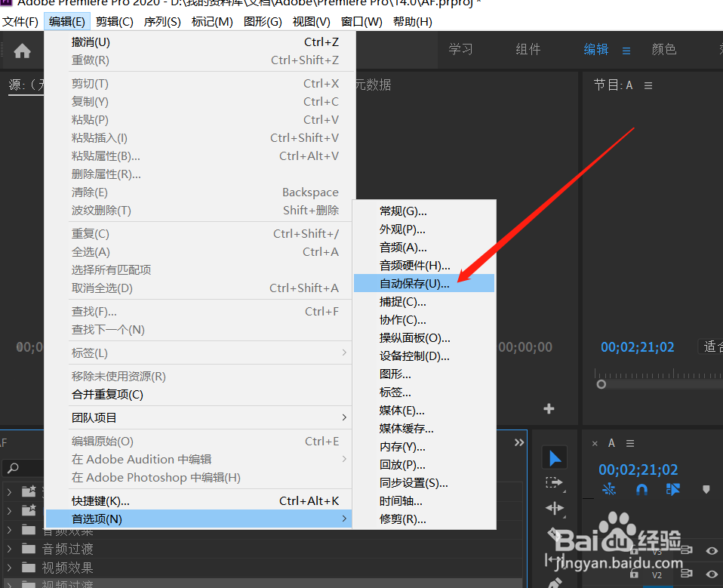Click the 音频过渡 folder icon
Viewport: 723px width, 588px height.
[x=29, y=549]
